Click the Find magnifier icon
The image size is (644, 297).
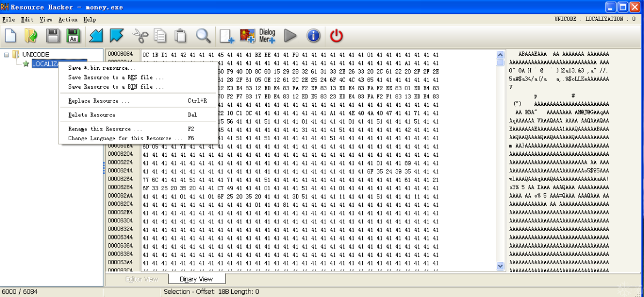pyautogui.click(x=203, y=36)
